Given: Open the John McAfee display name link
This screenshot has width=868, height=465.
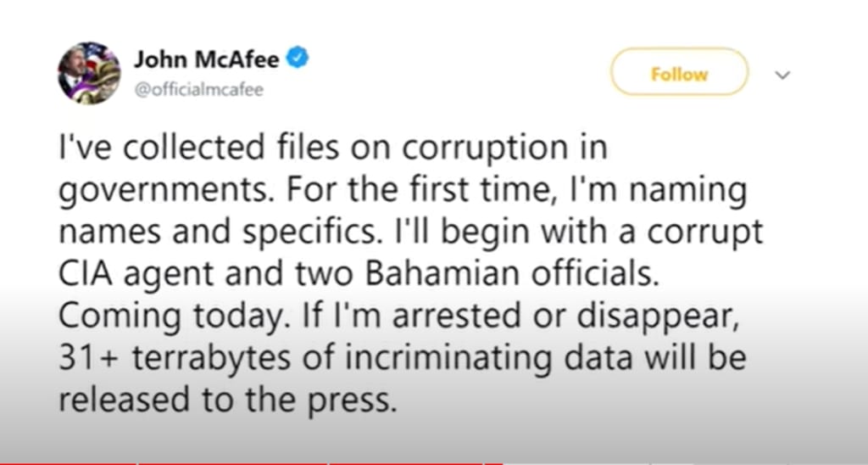Looking at the screenshot, I should coord(209,59).
